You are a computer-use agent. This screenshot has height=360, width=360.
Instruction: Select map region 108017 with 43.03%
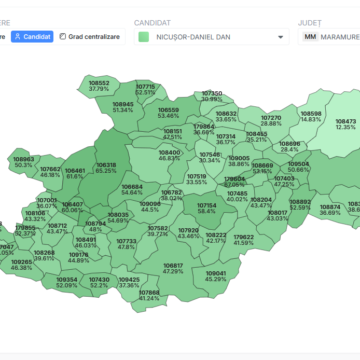tap(277, 216)
